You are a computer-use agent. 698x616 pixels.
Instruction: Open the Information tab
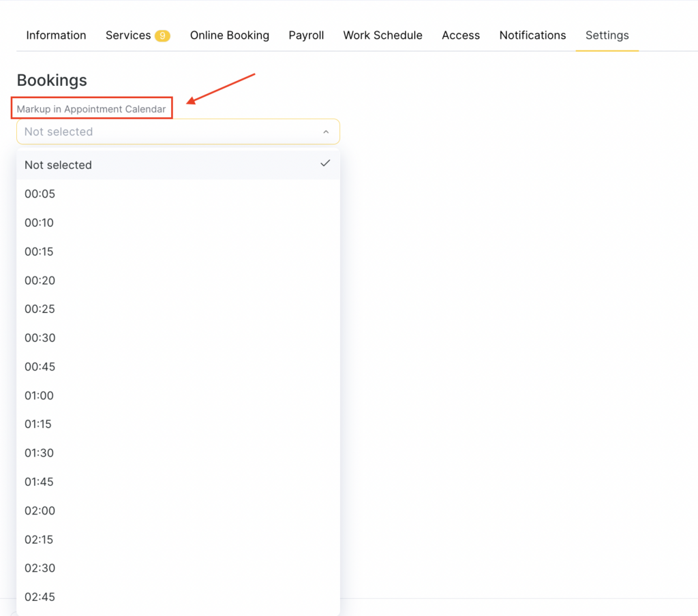pos(56,35)
